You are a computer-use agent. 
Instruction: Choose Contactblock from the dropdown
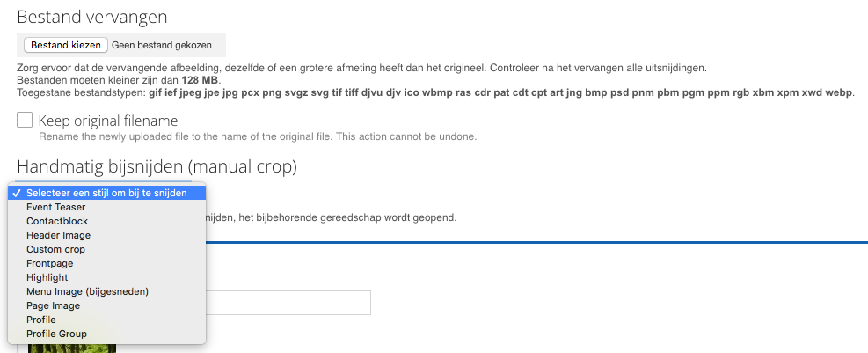point(57,221)
